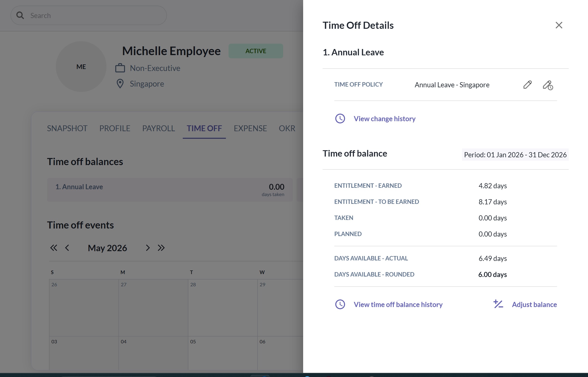Jump forward a year with double-right arrows
The height and width of the screenshot is (377, 588).
(161, 248)
